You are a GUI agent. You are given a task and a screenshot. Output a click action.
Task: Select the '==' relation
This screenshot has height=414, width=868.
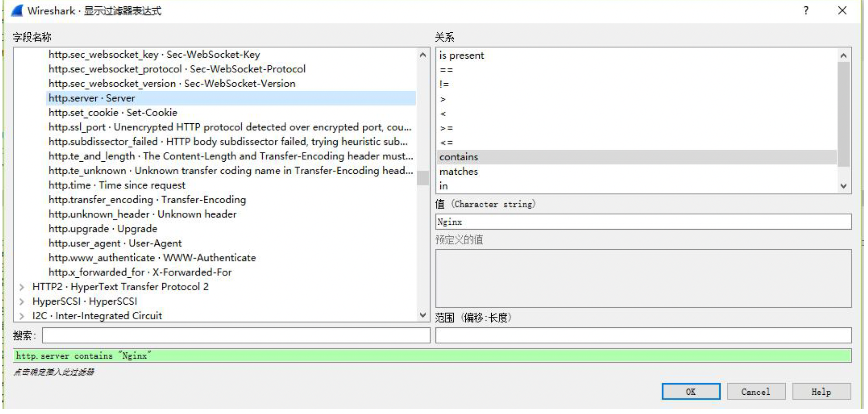click(637, 70)
